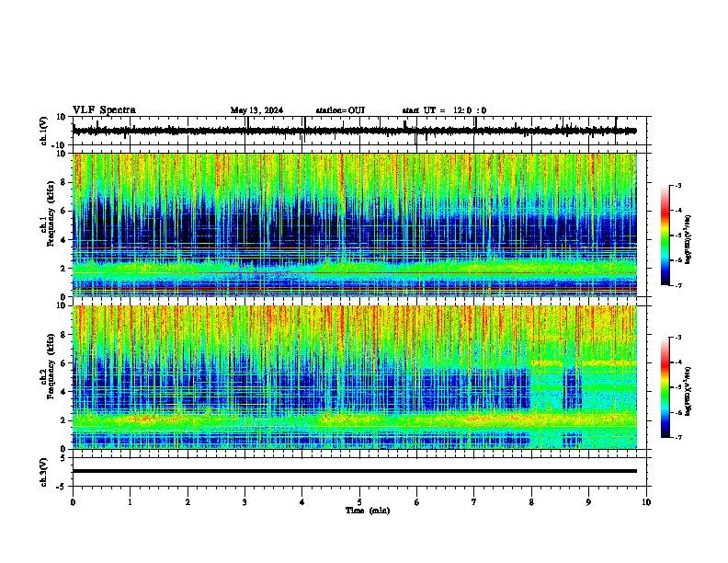Click the "station=OUI" header label
The height and width of the screenshot is (563, 728).
pyautogui.click(x=340, y=110)
